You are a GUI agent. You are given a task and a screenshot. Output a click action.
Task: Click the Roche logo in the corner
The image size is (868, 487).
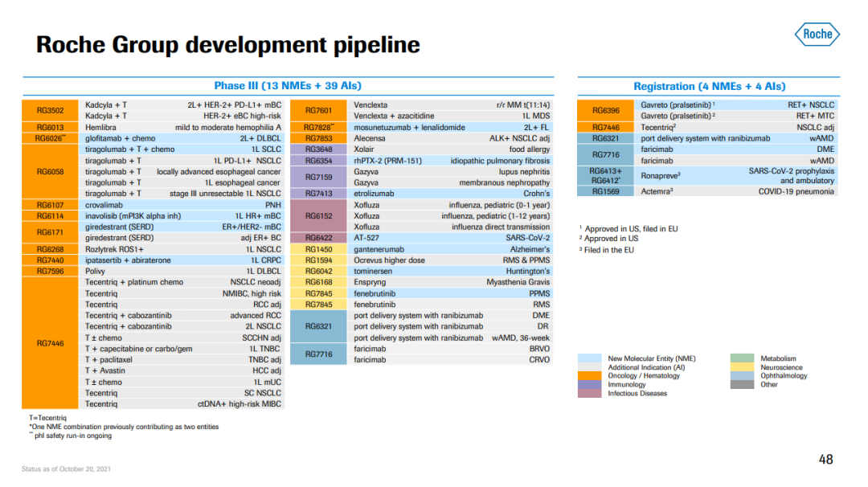click(x=817, y=35)
